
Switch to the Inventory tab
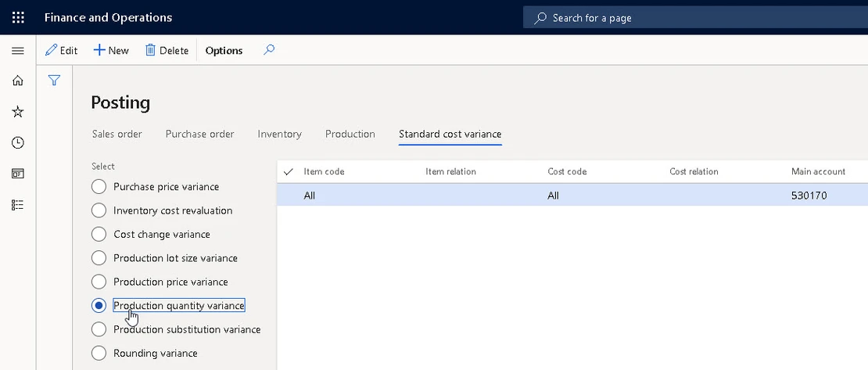point(279,134)
